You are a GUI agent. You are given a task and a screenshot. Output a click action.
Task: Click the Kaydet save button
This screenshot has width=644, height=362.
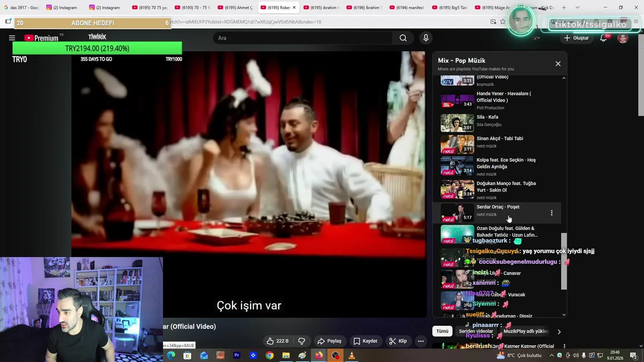[x=365, y=341]
